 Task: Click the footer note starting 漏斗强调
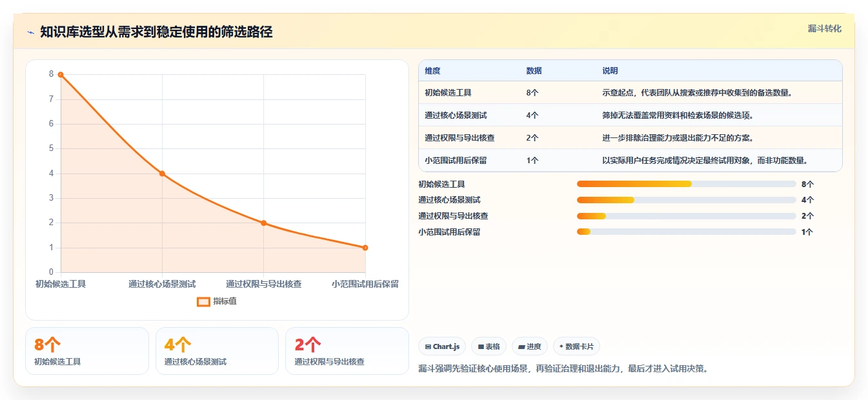click(x=563, y=369)
